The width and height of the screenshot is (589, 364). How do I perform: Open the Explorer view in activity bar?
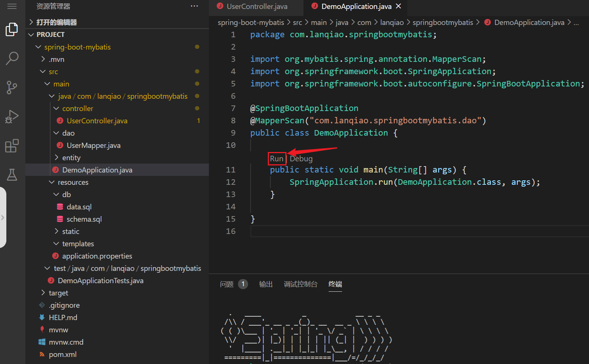pyautogui.click(x=12, y=29)
